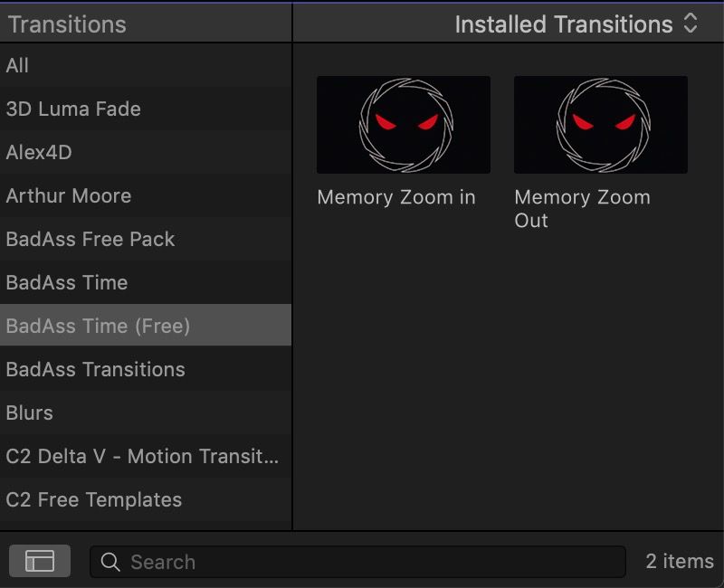Click the Transitions panel header label
Viewport: 724px width, 588px height.
tap(65, 24)
